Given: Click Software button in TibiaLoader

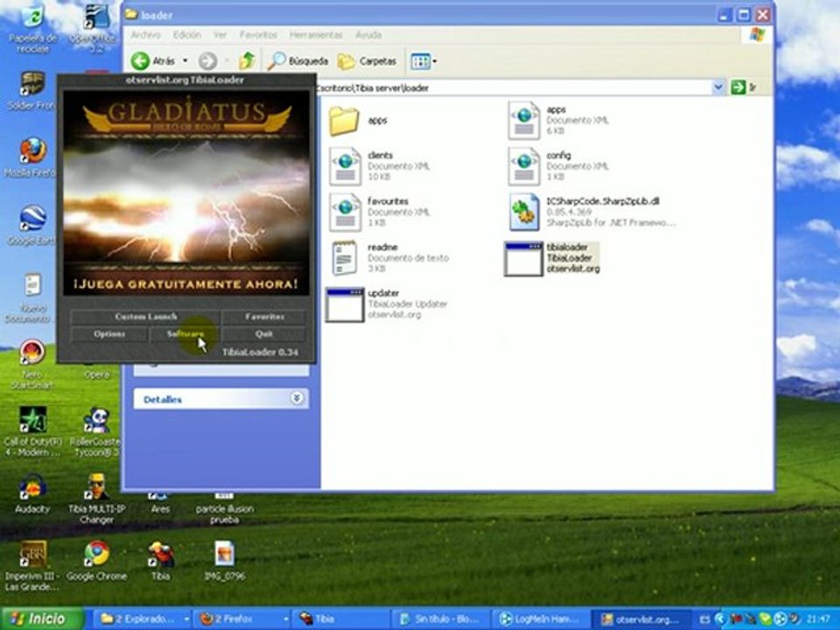Looking at the screenshot, I should point(185,333).
